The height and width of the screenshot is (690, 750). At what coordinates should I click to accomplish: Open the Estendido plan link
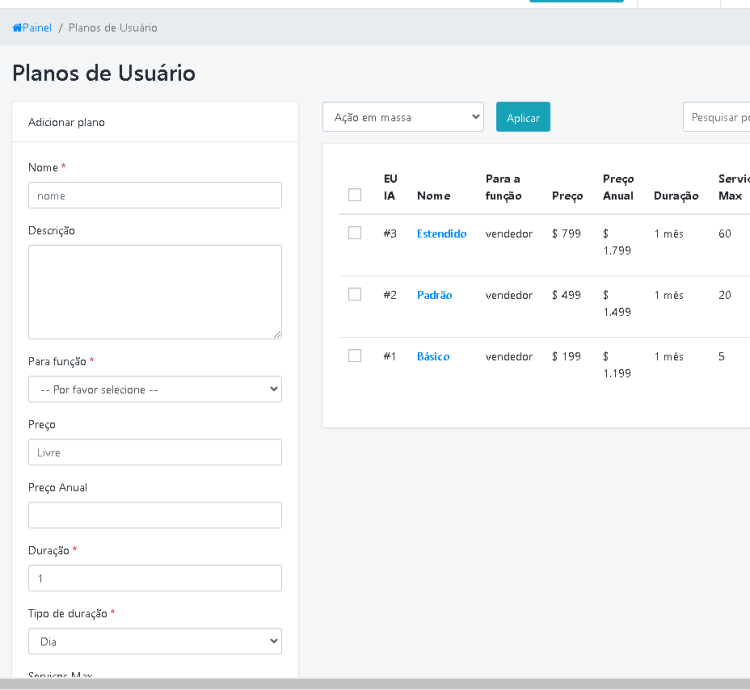coord(441,233)
